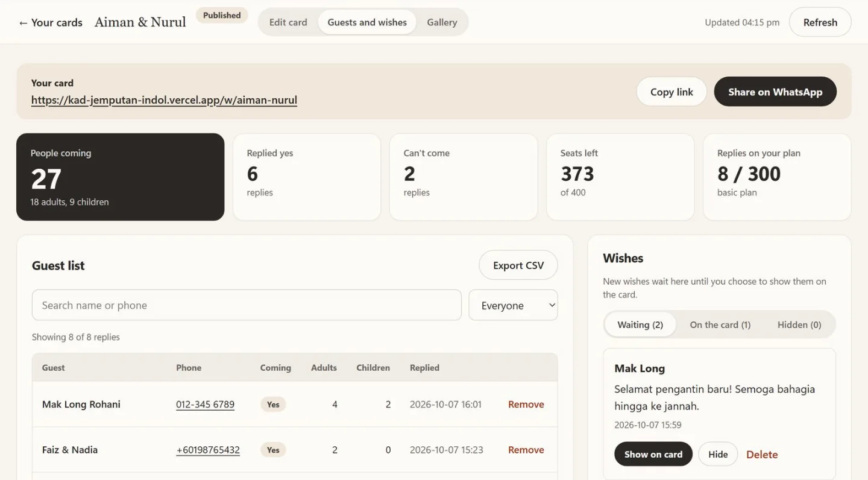Click Showing 8 of 8 replies text
This screenshot has width=868, height=480.
pyautogui.click(x=76, y=337)
